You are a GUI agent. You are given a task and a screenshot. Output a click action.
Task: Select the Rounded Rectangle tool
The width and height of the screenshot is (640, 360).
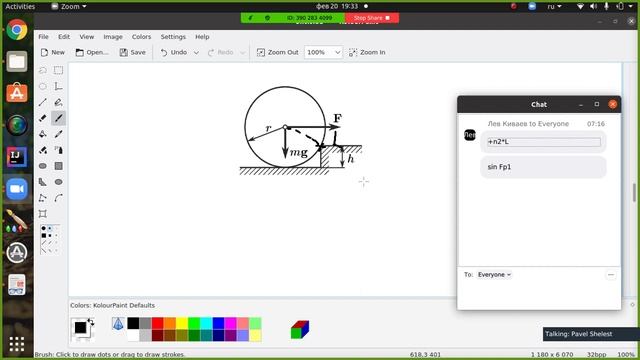(42, 166)
